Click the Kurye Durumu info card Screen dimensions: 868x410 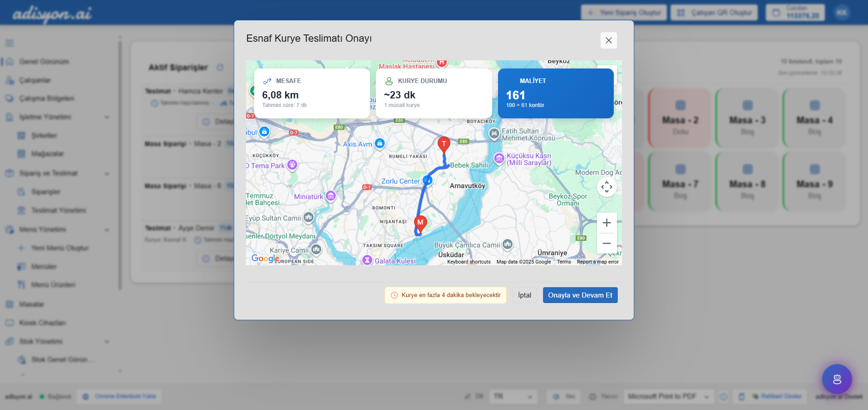[x=434, y=93]
